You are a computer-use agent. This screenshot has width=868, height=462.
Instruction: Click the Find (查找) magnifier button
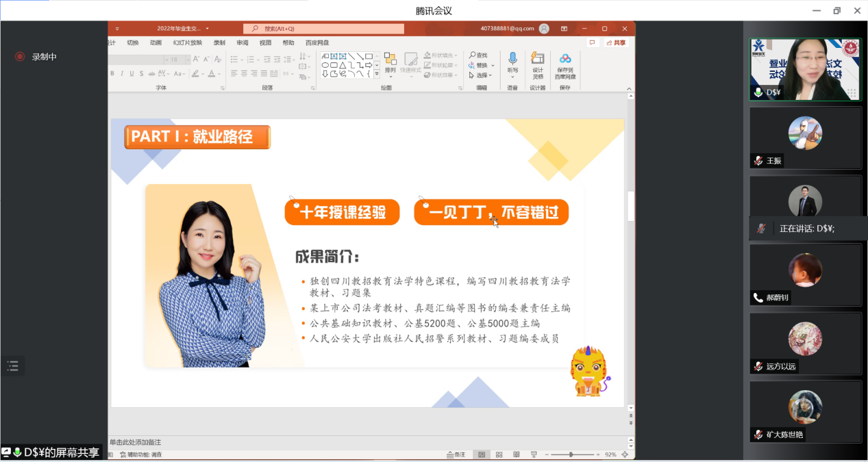[478, 55]
